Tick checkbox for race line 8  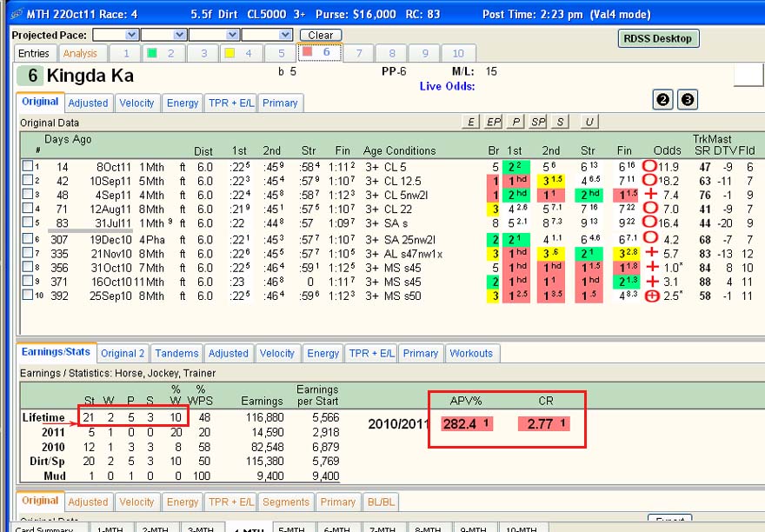[x=28, y=267]
